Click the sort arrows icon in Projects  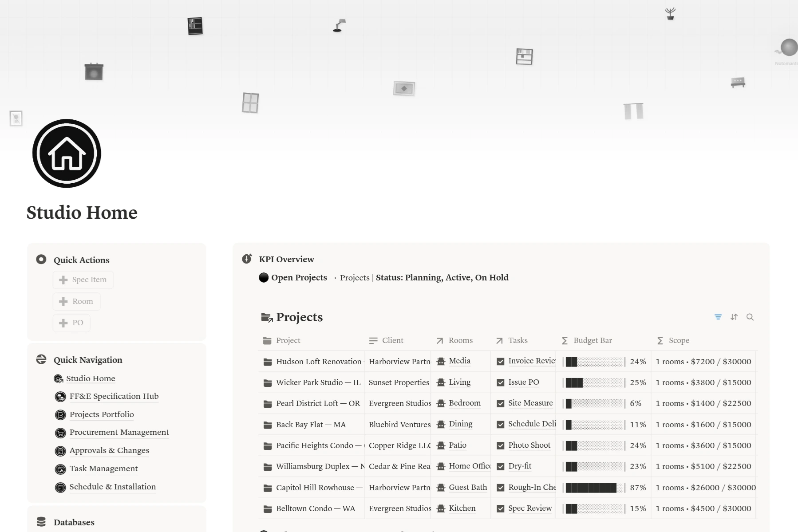tap(734, 317)
